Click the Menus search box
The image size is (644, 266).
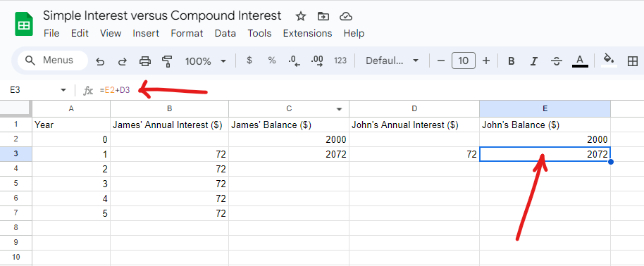[53, 61]
